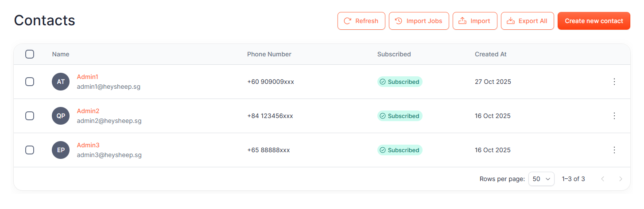Viewport: 644px width, 209px height.
Task: Open three-dot menu for Admin1
Action: click(614, 82)
